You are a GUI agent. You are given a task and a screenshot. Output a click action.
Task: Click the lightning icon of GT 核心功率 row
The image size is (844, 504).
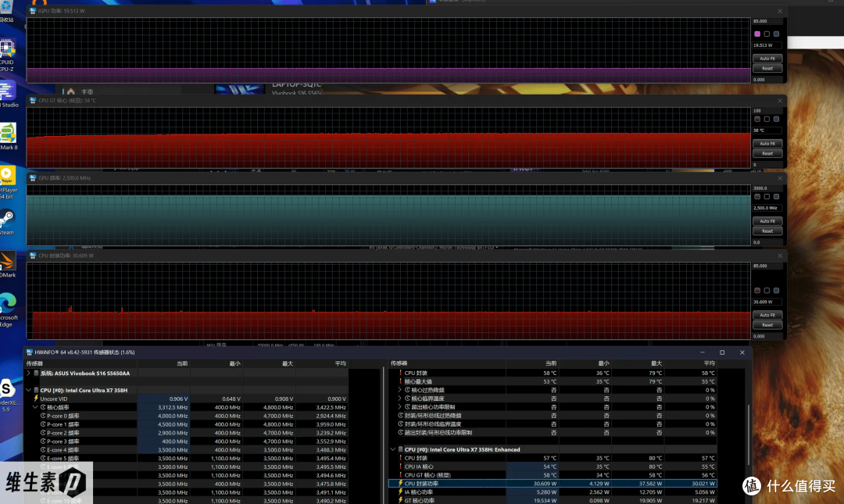400,500
